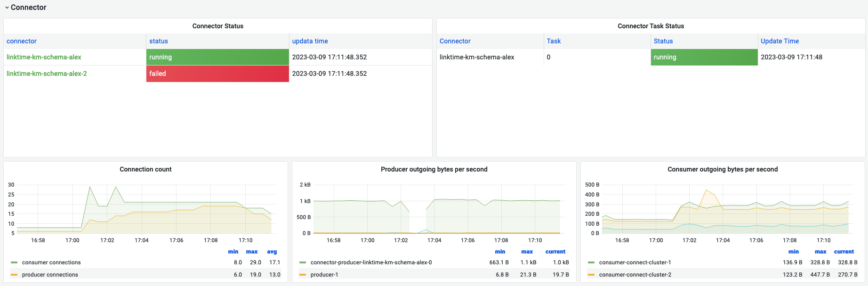Sort Producer legend by max
868x286 pixels.
pos(527,252)
